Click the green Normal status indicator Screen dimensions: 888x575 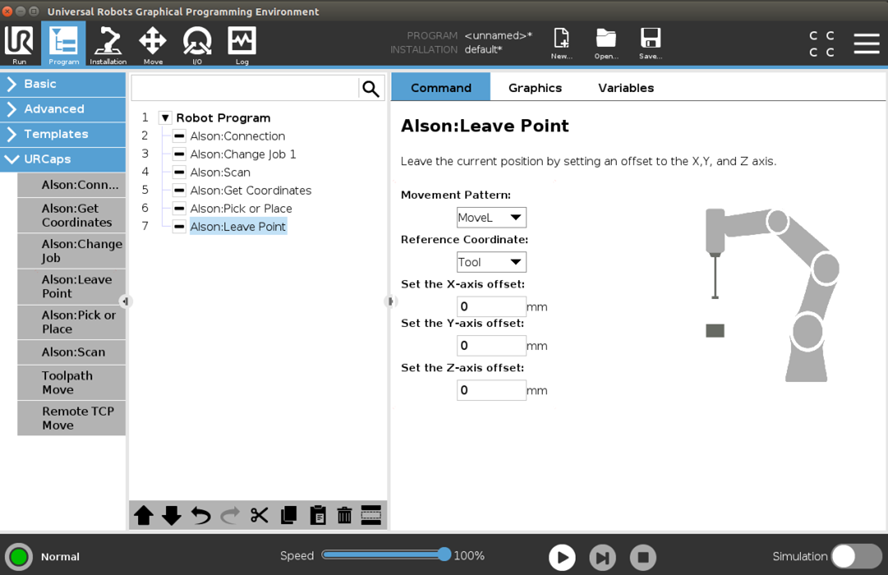(19, 557)
